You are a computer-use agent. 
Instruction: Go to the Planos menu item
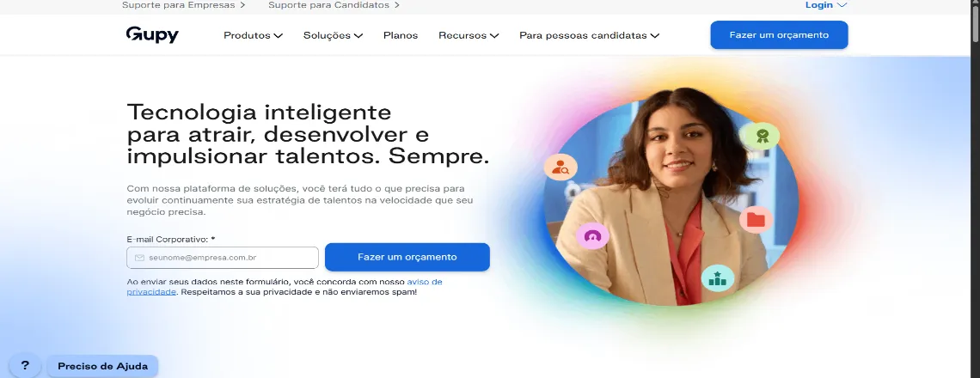pyautogui.click(x=401, y=35)
